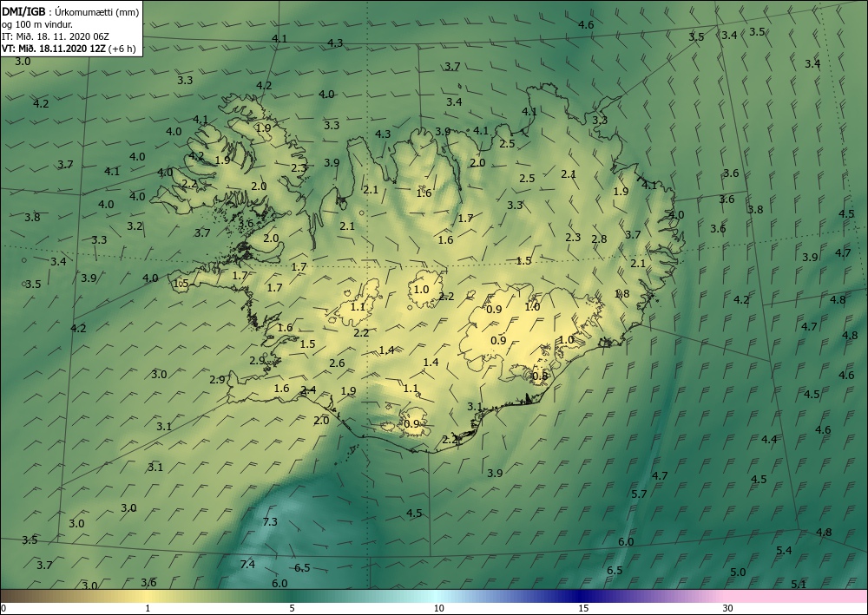Click the '15' label on the color scale

pyautogui.click(x=583, y=608)
